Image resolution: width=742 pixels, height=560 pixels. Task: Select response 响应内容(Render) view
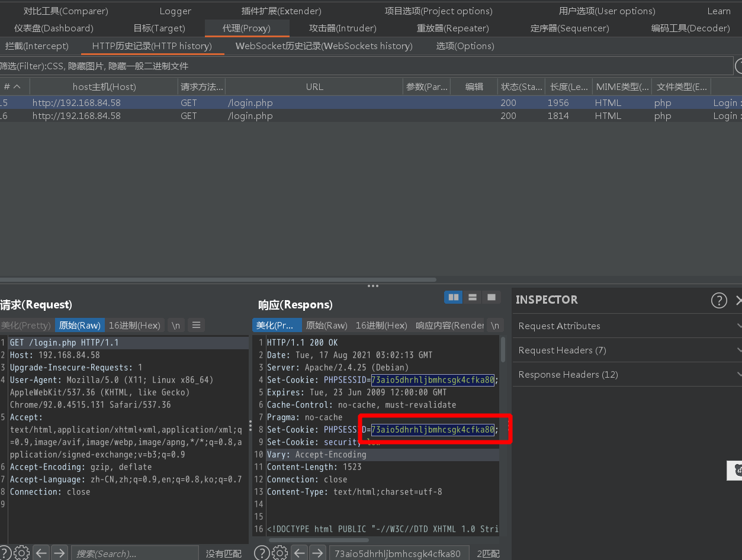click(449, 325)
